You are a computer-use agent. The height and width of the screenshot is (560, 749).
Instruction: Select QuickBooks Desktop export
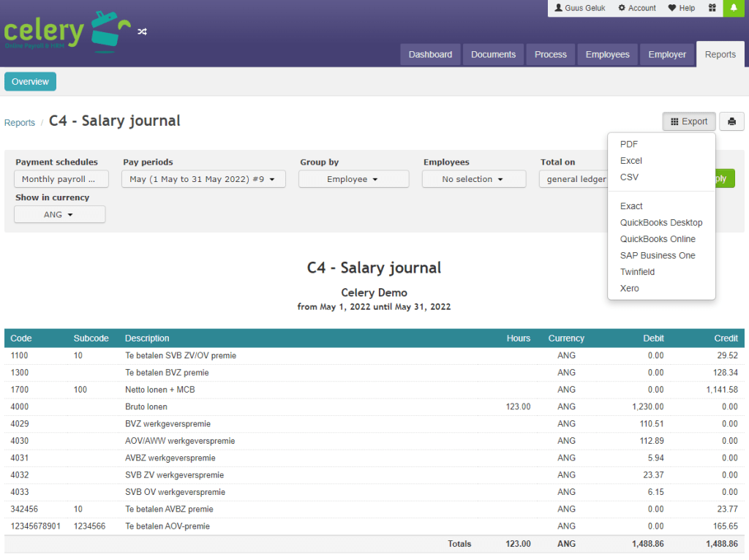point(661,222)
